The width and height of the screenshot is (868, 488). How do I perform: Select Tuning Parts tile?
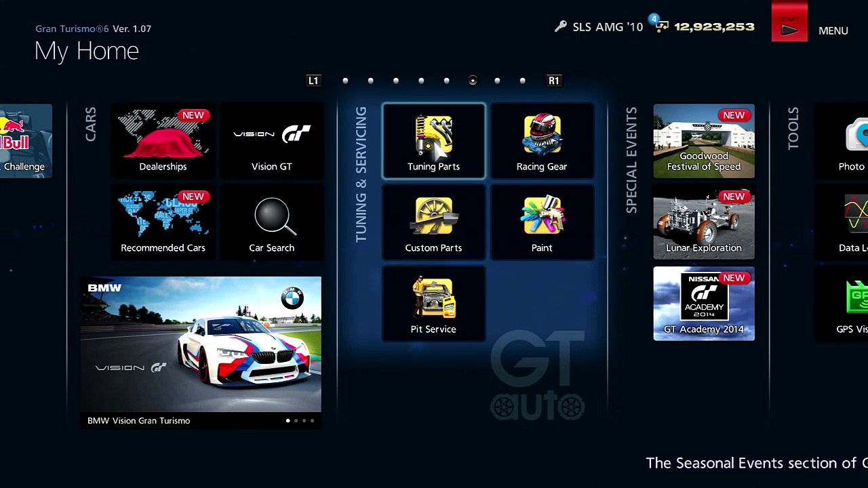tap(434, 141)
